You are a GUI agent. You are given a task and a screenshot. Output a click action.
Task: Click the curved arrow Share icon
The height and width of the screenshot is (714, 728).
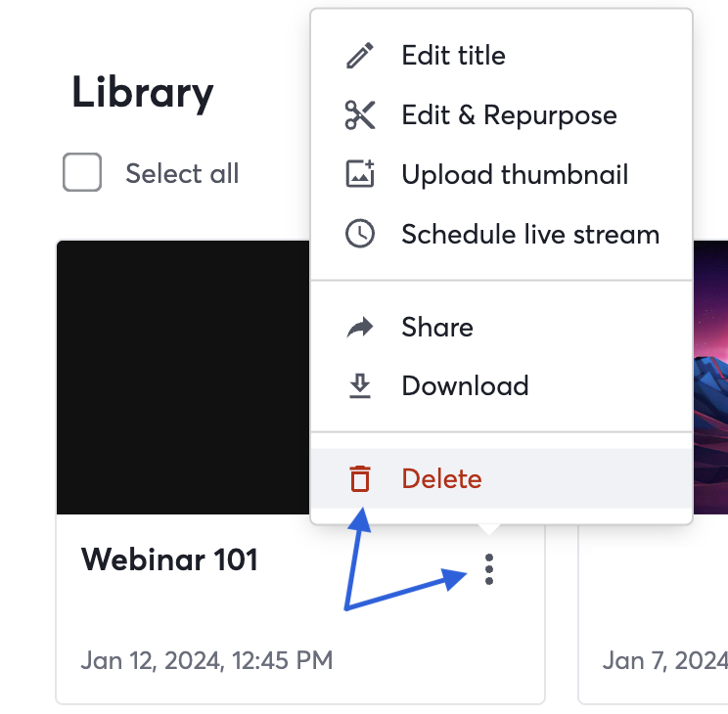click(360, 327)
